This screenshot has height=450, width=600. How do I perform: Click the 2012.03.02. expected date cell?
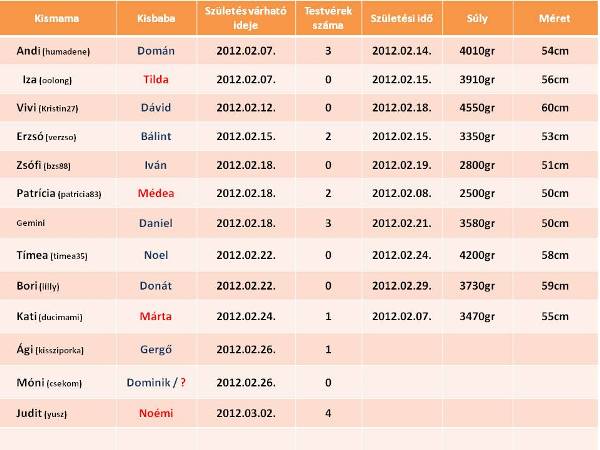point(245,411)
